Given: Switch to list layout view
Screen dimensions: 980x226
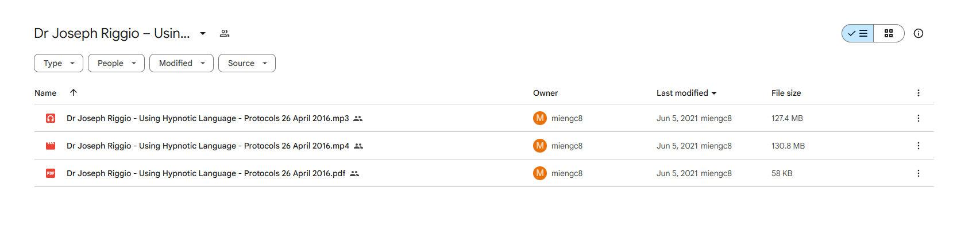Looking at the screenshot, I should coord(858,33).
